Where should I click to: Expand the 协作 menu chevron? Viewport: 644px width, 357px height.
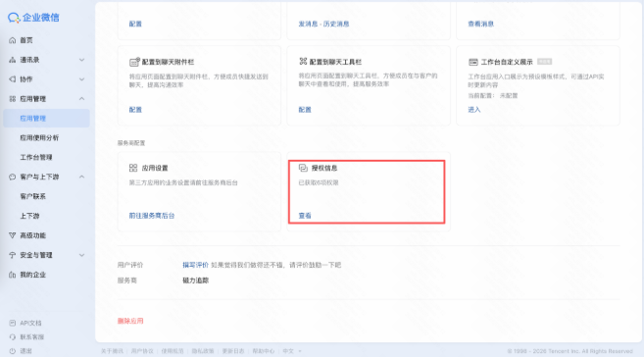[x=81, y=79]
